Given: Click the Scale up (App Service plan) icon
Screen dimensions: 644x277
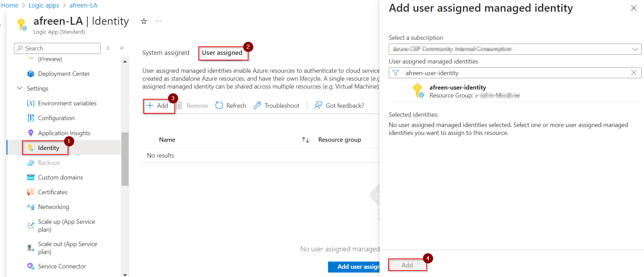Looking at the screenshot, I should [x=31, y=226].
